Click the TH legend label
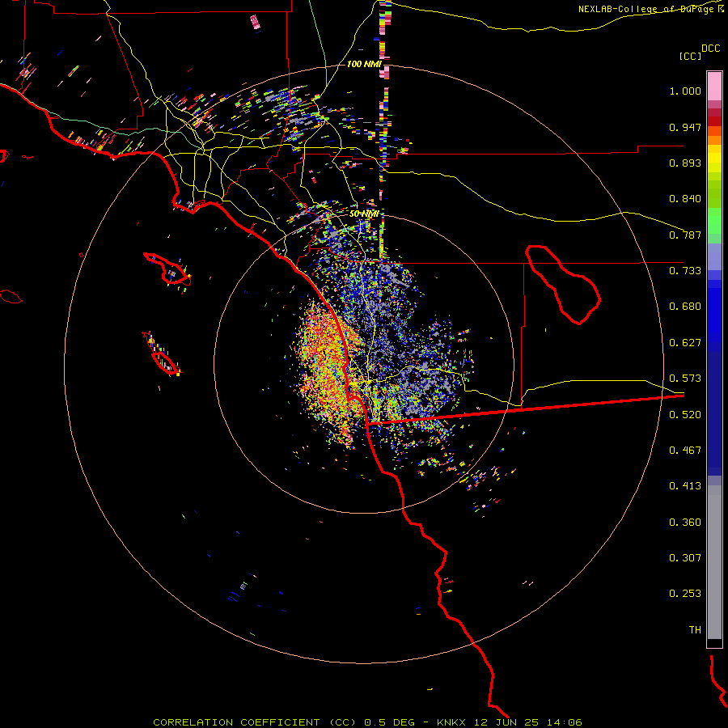The width and height of the screenshot is (728, 728). coord(695,630)
